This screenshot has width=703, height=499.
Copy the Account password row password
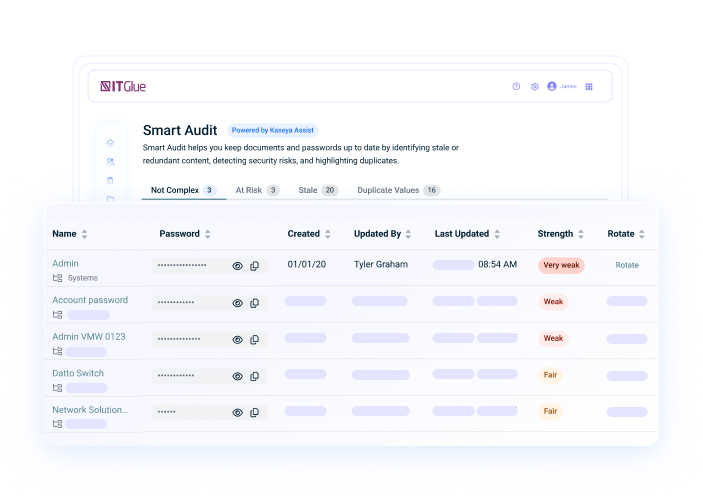click(x=255, y=303)
